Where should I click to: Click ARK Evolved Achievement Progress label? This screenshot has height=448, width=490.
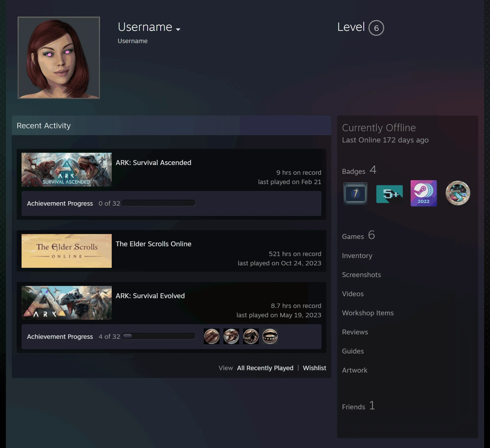tap(60, 337)
